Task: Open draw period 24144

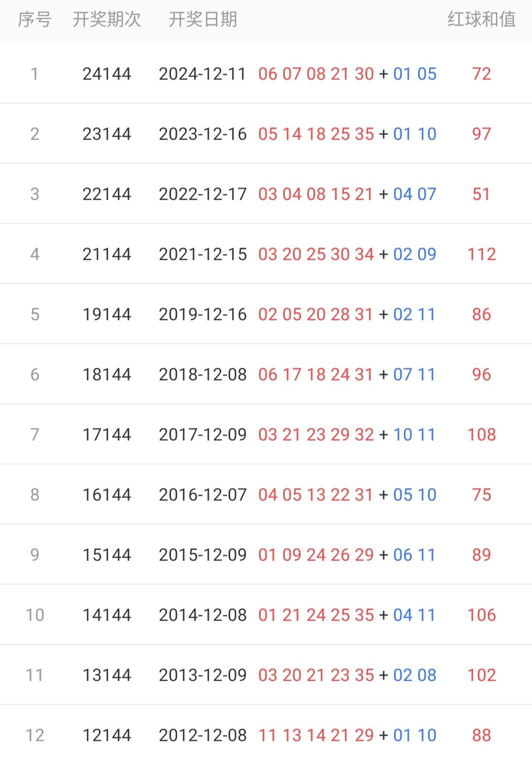Action: tap(107, 74)
